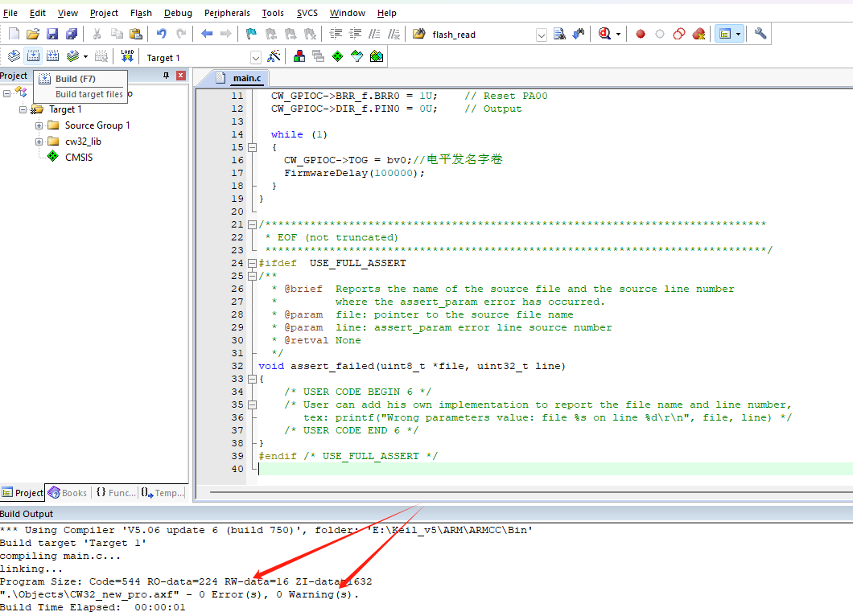Collapse the assert_failed body at line 33
Viewport: 853px width, 616px height.
252,379
